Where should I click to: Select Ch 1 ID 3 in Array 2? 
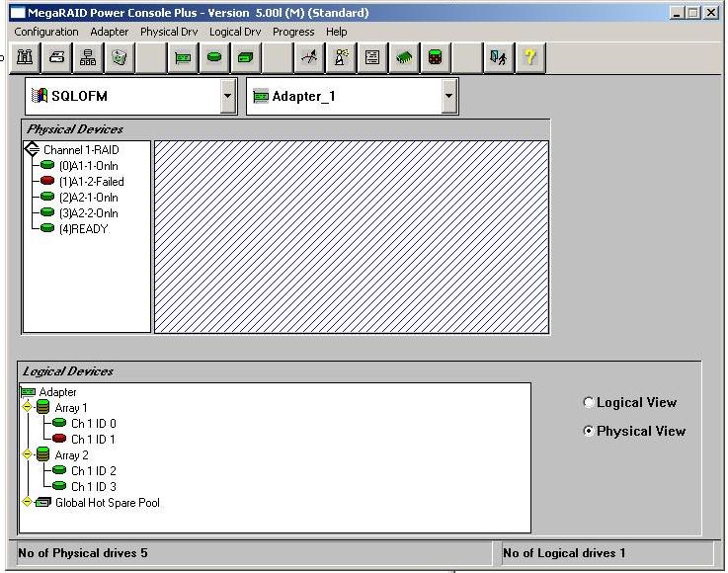[94, 487]
